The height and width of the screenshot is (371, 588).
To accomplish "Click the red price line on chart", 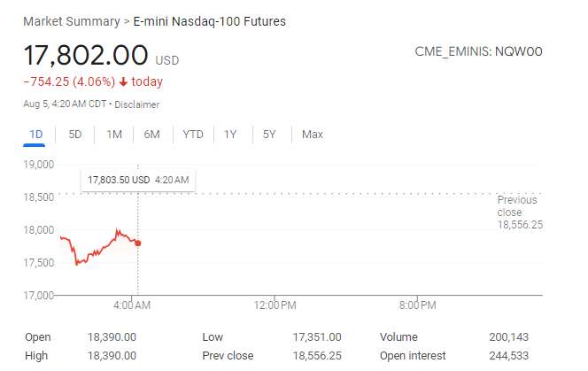I will pyautogui.click(x=97, y=249).
